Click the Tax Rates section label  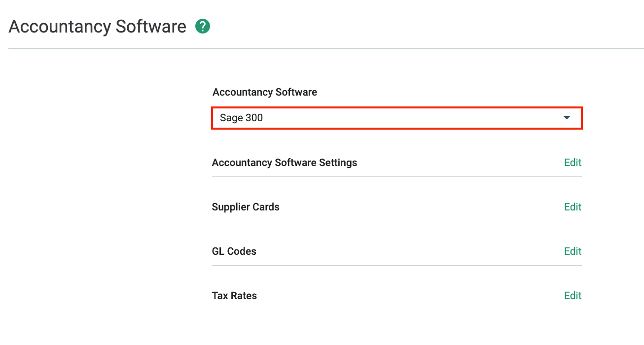point(234,295)
